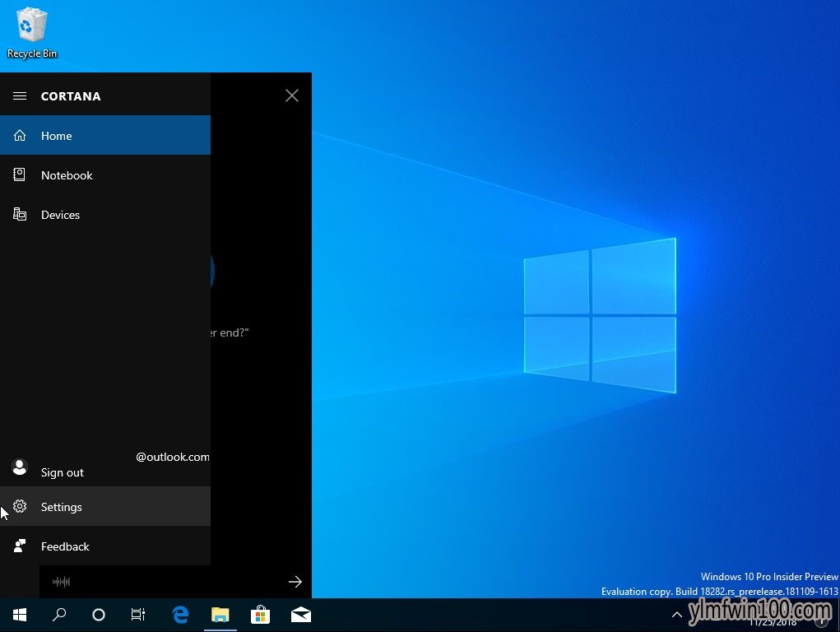Close the Cortana panel with X
This screenshot has width=840, height=632.
click(x=292, y=95)
